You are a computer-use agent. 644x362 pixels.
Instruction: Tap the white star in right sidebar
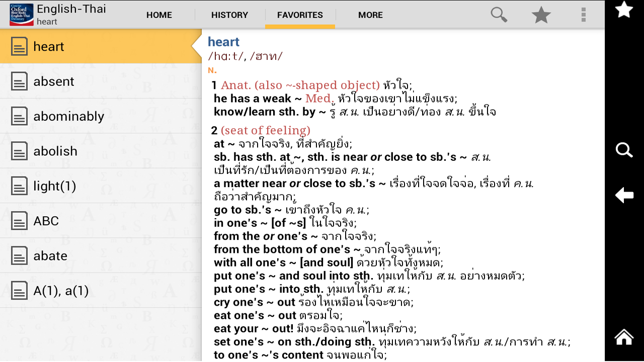[x=624, y=10]
